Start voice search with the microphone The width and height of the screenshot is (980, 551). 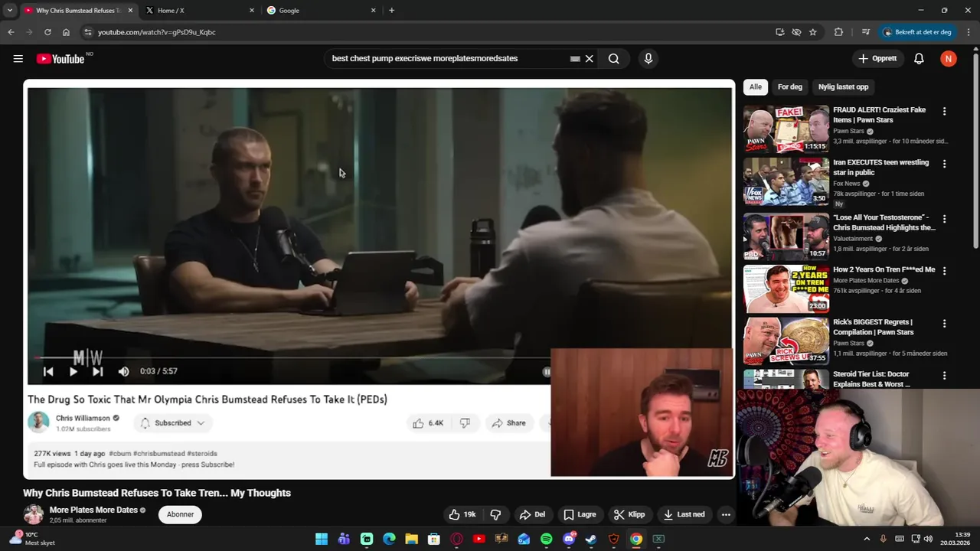(648, 59)
